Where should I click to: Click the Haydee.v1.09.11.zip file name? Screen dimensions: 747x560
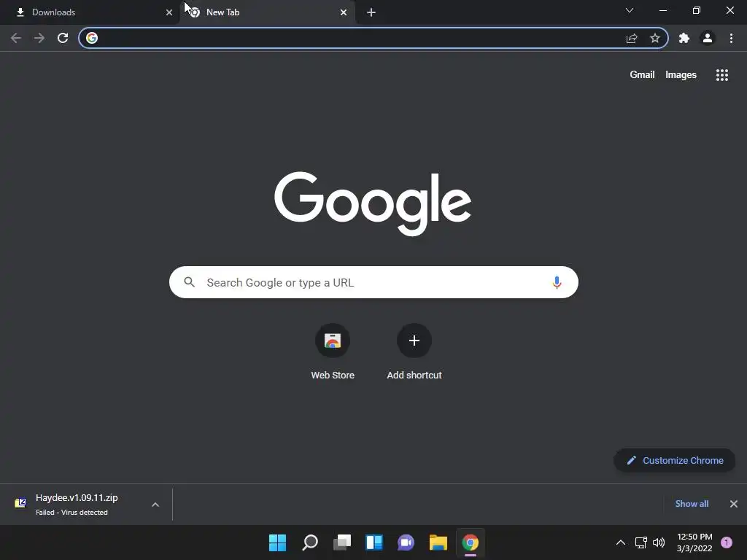(77, 497)
